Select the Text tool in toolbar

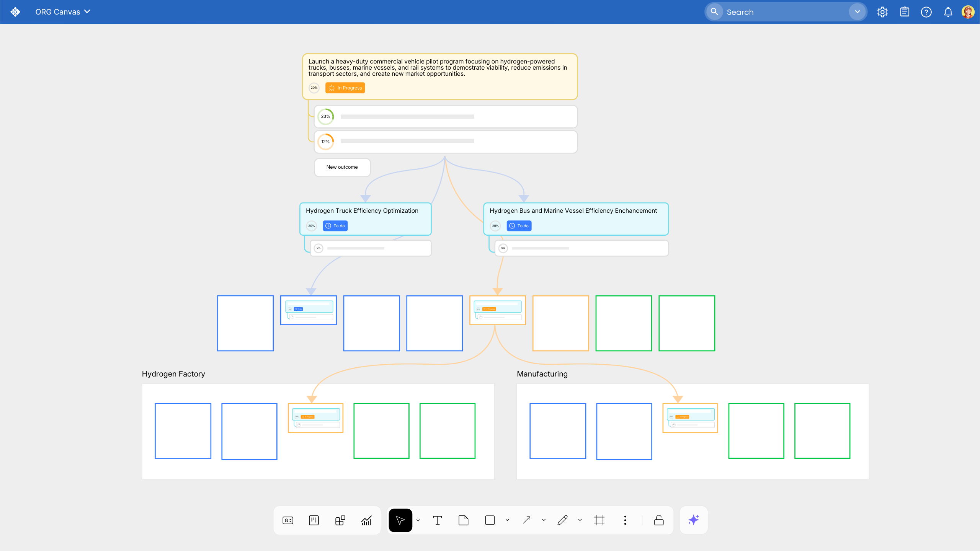click(x=437, y=520)
